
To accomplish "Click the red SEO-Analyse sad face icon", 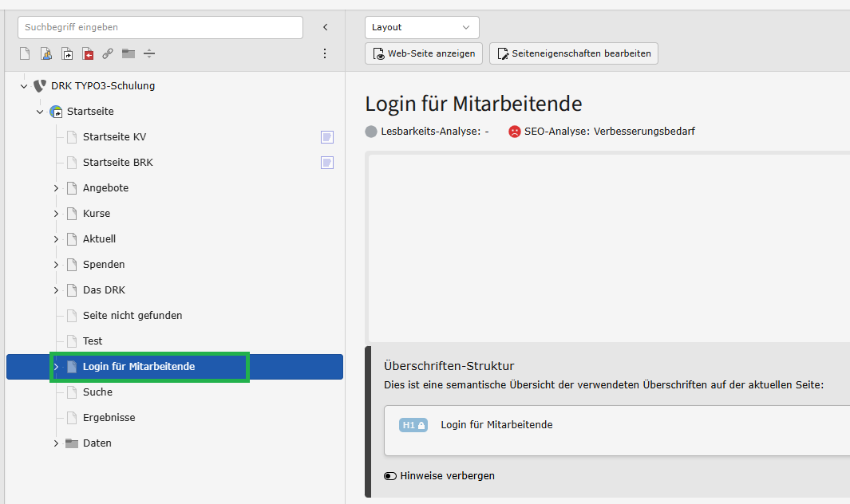I will (515, 131).
